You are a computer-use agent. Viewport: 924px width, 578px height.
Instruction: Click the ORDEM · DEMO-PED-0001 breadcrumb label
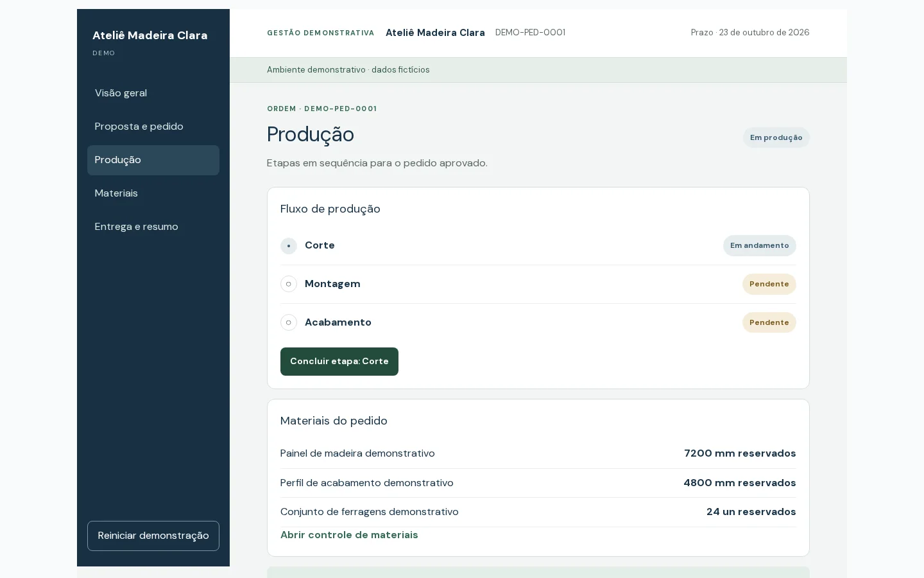pyautogui.click(x=322, y=109)
